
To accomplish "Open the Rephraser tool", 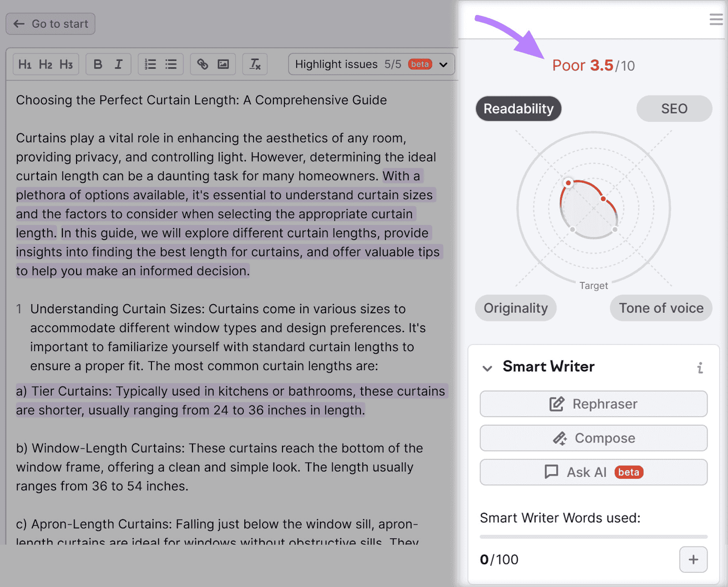I will click(x=593, y=404).
